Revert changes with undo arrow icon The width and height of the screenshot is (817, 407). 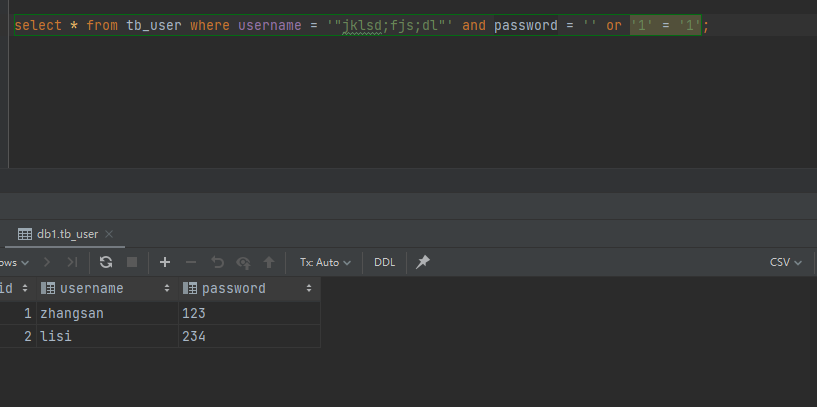pos(217,262)
